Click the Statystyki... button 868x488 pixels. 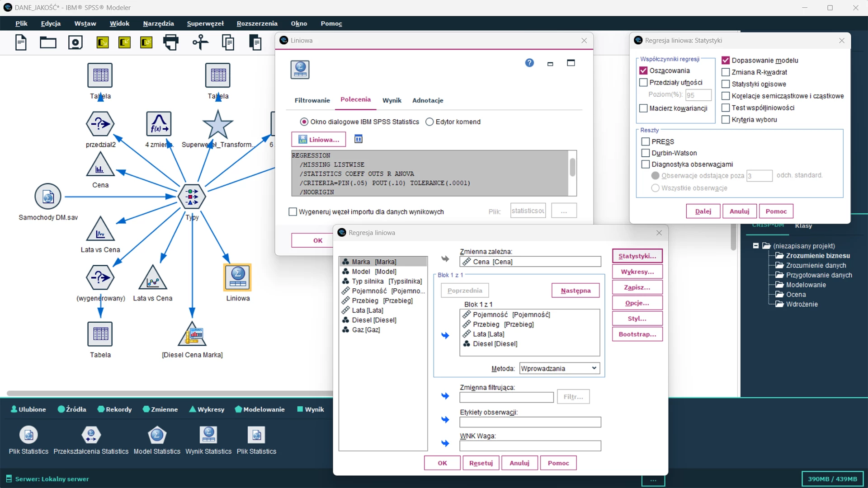(637, 256)
